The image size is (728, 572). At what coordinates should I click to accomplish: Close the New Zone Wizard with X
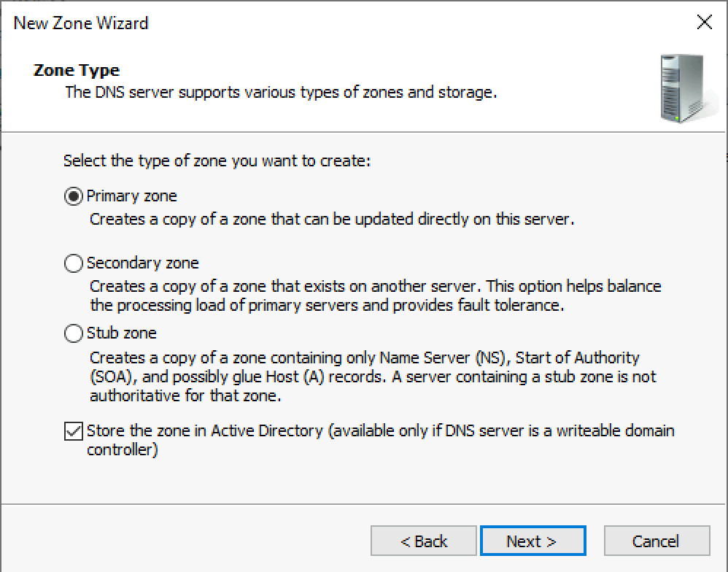704,23
